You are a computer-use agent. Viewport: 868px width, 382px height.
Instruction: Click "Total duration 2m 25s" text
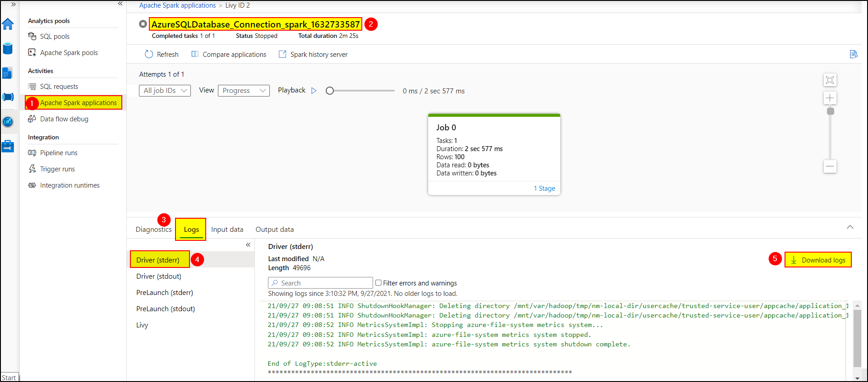(x=328, y=36)
